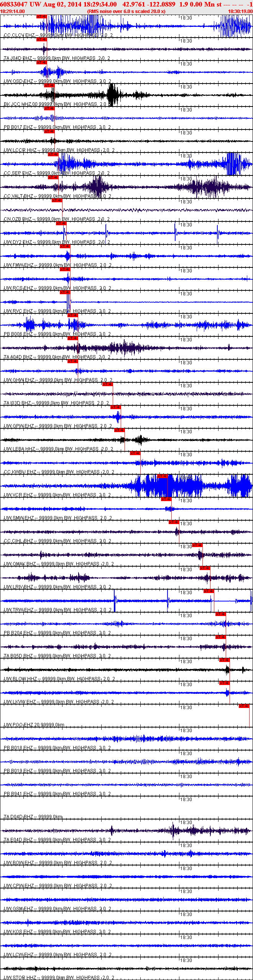Click the red pick flag on PB.B204 trace
The width and height of the screenshot is (253, 980).
220,614
